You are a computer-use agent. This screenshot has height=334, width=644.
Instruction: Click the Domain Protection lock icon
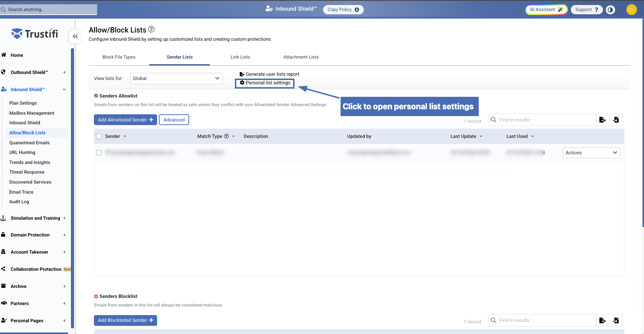pos(3,235)
